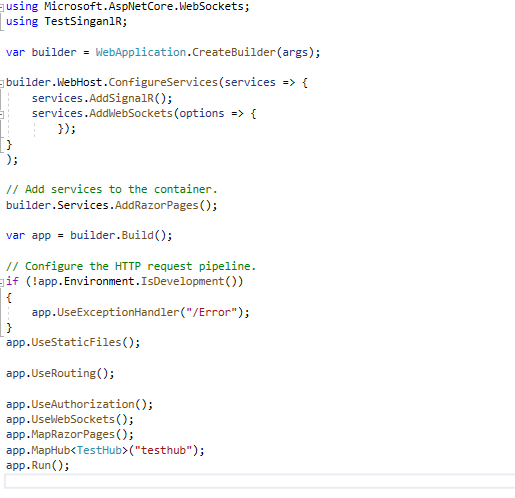Viewport: 515px width, 498px height.
Task: Click the "testhub" string literal
Action: [163, 450]
